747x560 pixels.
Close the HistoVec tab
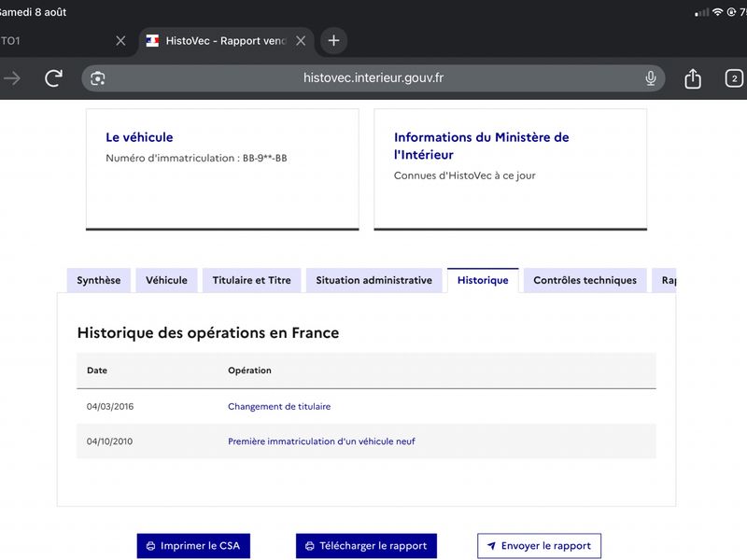pos(301,41)
